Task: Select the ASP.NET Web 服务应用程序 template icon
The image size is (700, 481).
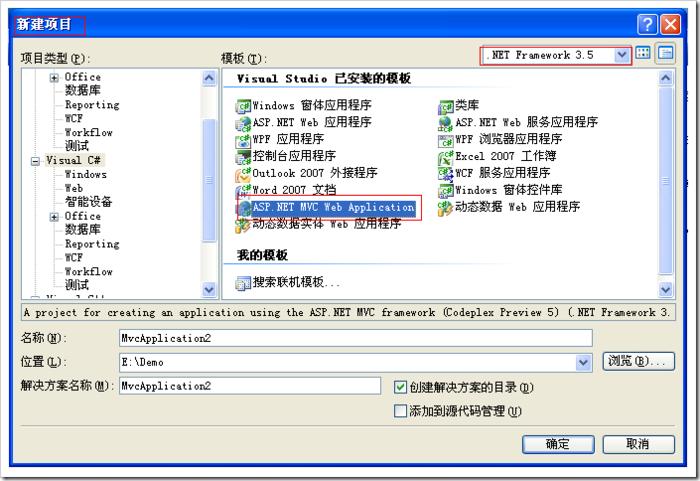Action: pyautogui.click(x=446, y=123)
